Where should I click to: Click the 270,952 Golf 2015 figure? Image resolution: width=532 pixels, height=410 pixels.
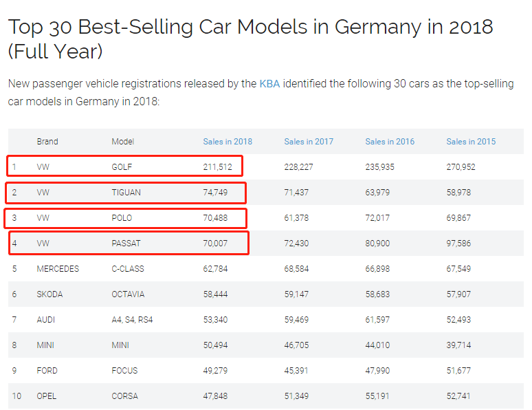point(461,167)
